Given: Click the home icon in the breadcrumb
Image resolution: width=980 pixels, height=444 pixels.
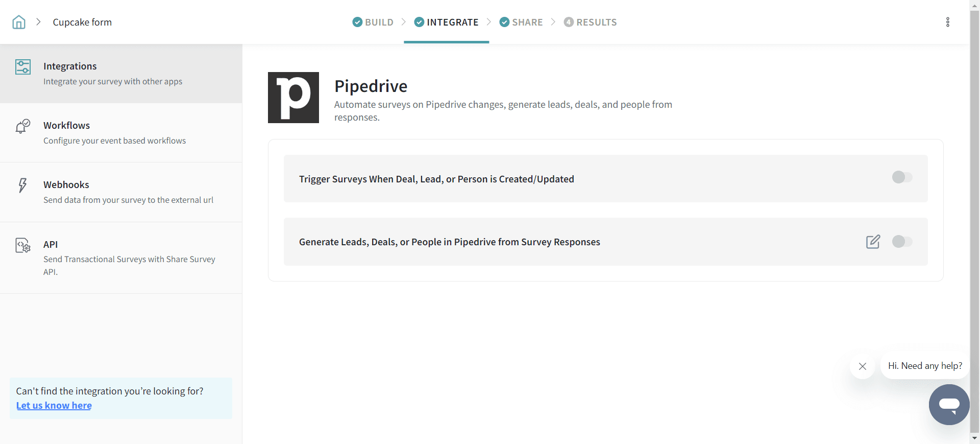Looking at the screenshot, I should pyautogui.click(x=19, y=22).
